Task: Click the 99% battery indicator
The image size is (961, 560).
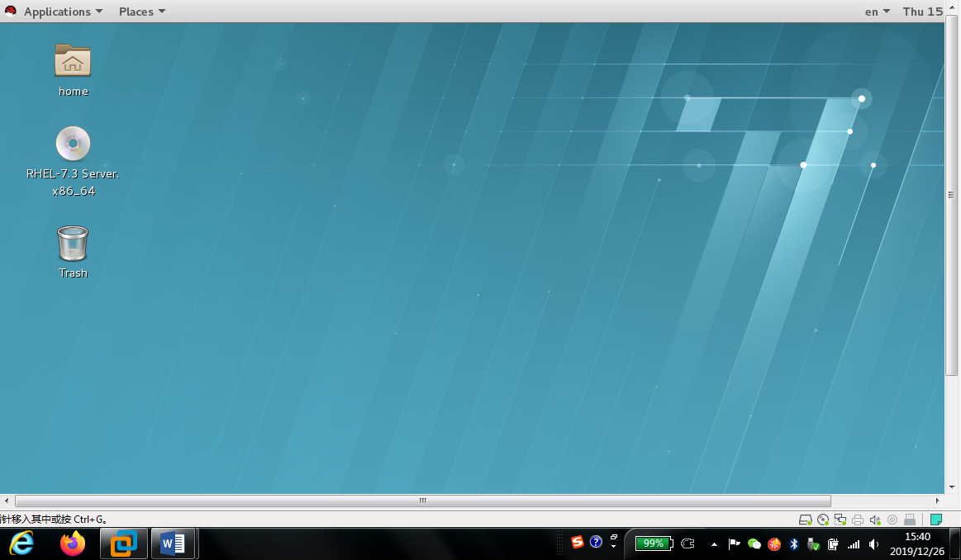Action: point(654,543)
